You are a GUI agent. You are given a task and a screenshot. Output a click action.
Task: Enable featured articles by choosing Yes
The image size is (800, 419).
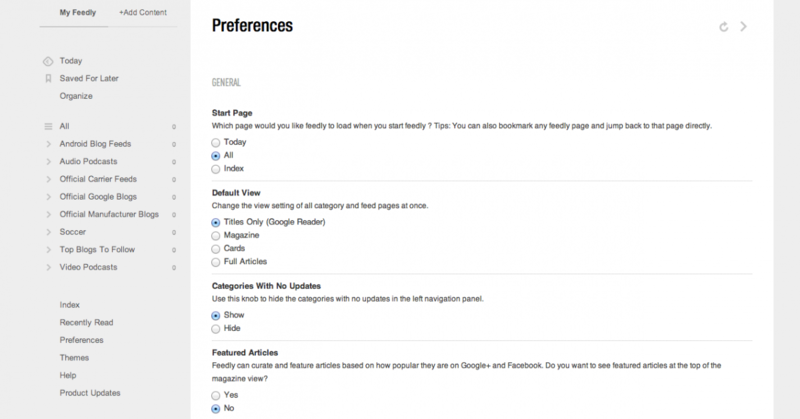coord(216,396)
